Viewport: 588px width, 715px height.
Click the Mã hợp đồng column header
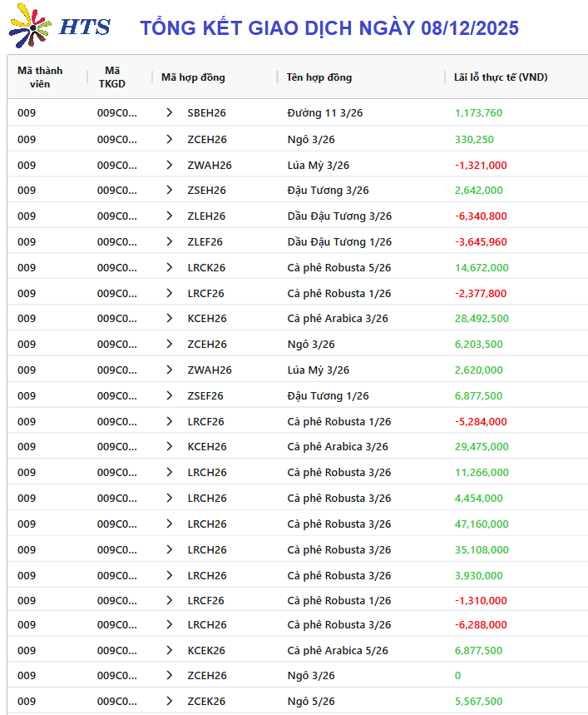pyautogui.click(x=193, y=77)
